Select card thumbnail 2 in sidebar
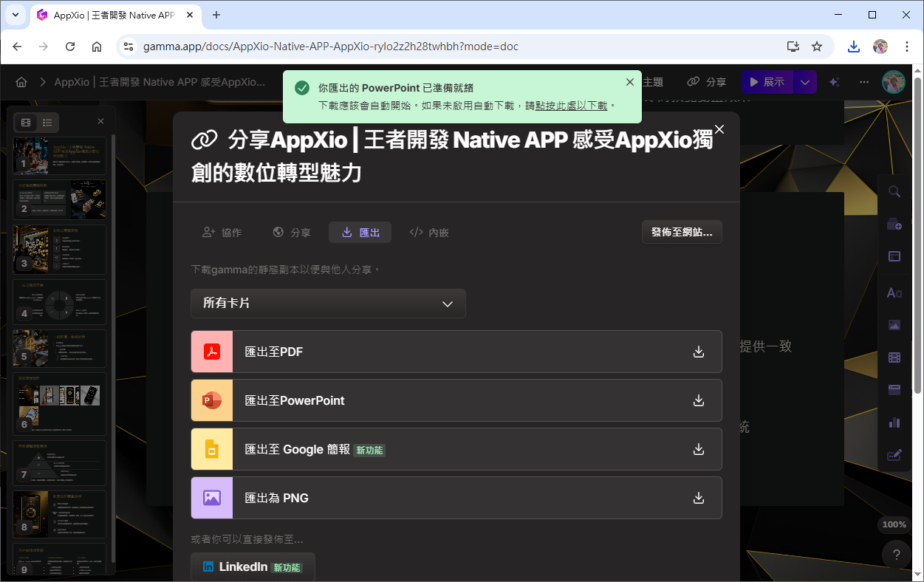Image resolution: width=924 pixels, height=582 pixels. pyautogui.click(x=59, y=200)
